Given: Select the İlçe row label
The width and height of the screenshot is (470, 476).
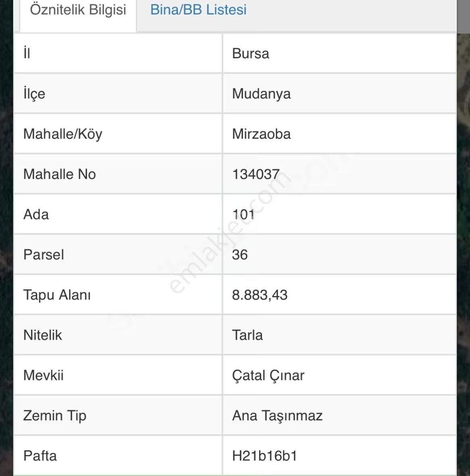Looking at the screenshot, I should pos(34,94).
